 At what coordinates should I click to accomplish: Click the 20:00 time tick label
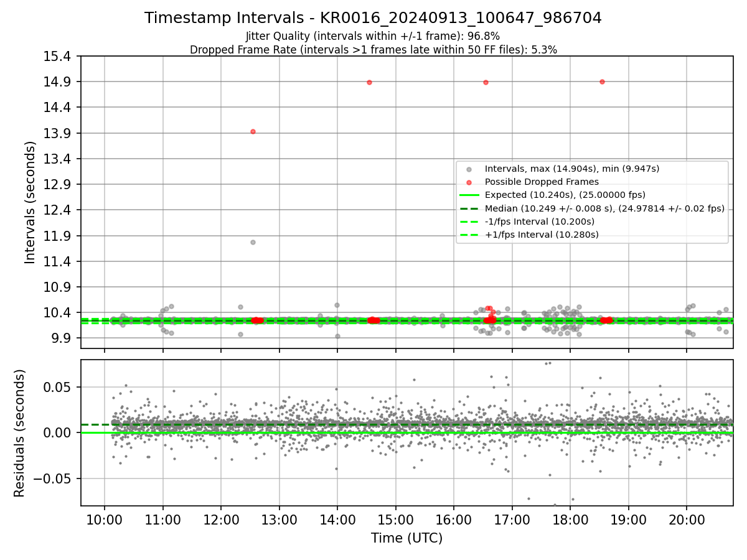[x=687, y=520]
